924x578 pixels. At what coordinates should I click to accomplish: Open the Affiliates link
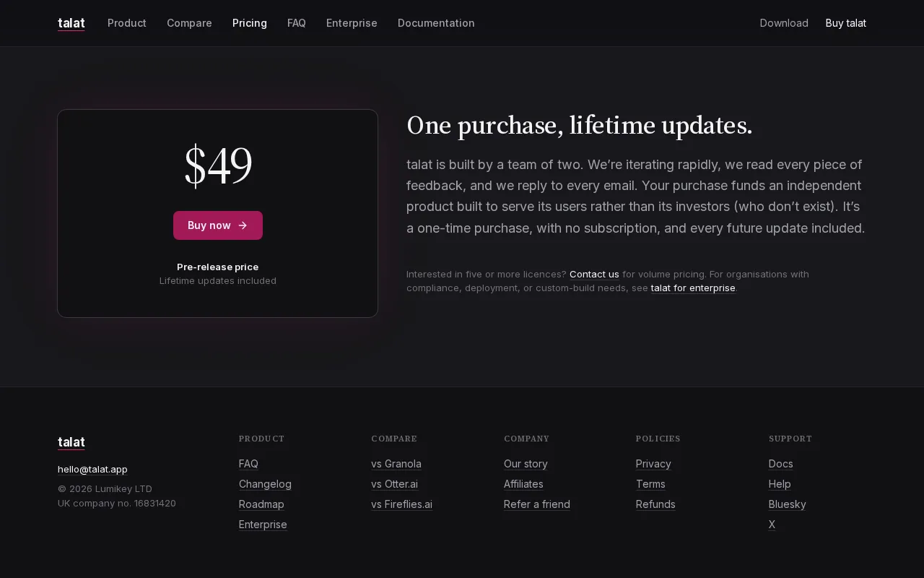point(523,484)
